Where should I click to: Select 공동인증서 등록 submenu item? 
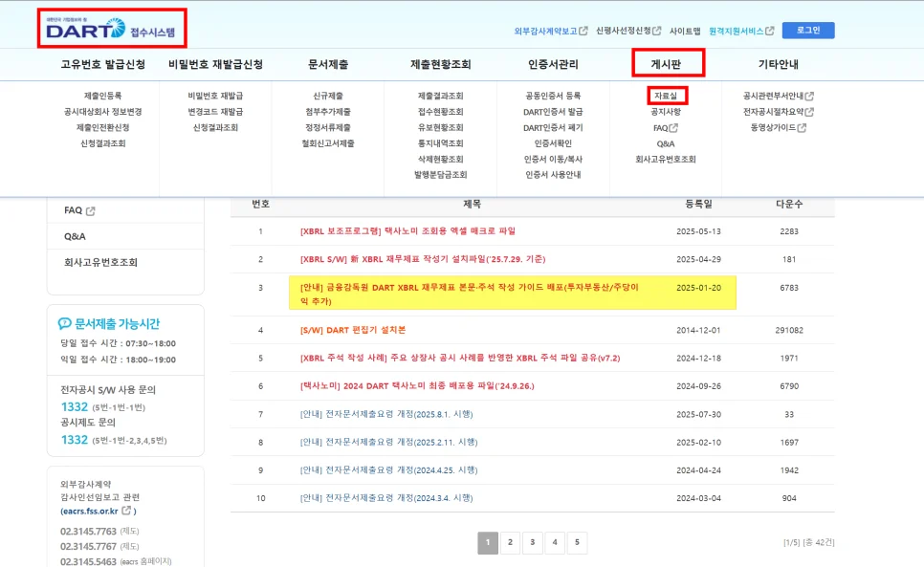tap(553, 96)
